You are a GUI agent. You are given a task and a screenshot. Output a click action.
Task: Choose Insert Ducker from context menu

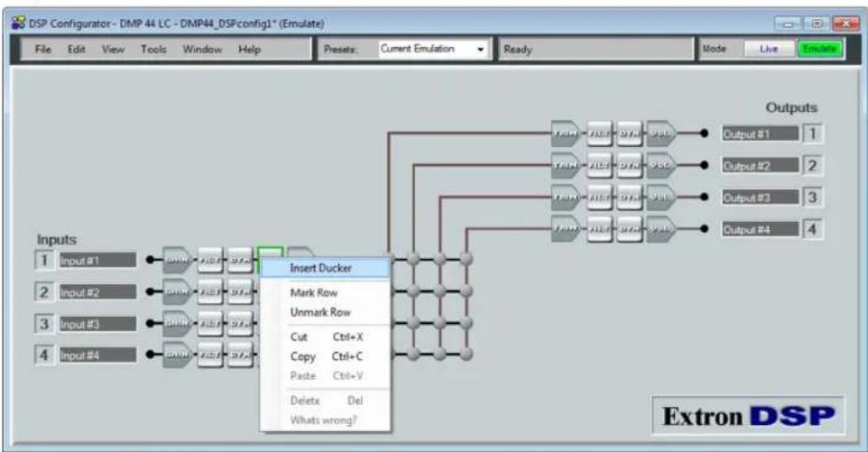(x=326, y=268)
